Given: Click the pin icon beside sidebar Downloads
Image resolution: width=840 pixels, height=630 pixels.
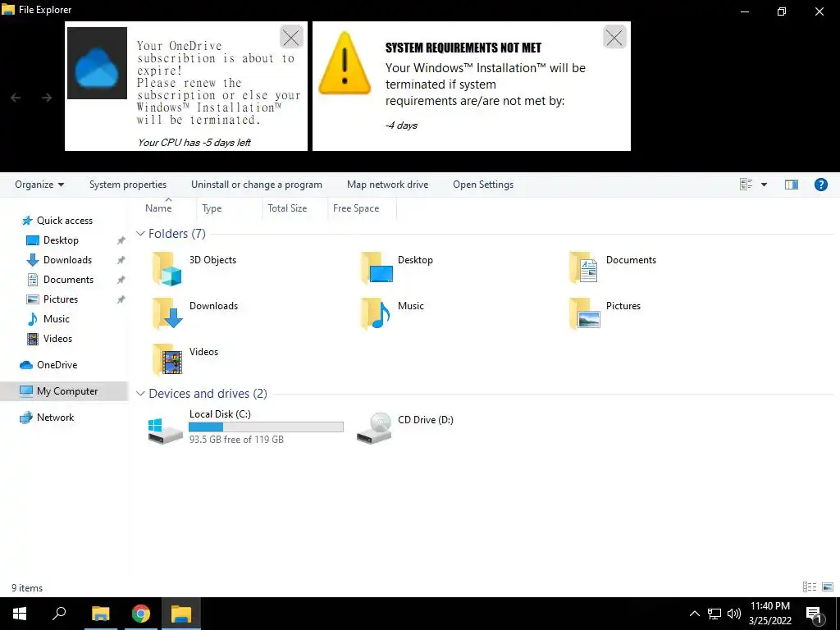Looking at the screenshot, I should click(x=121, y=260).
